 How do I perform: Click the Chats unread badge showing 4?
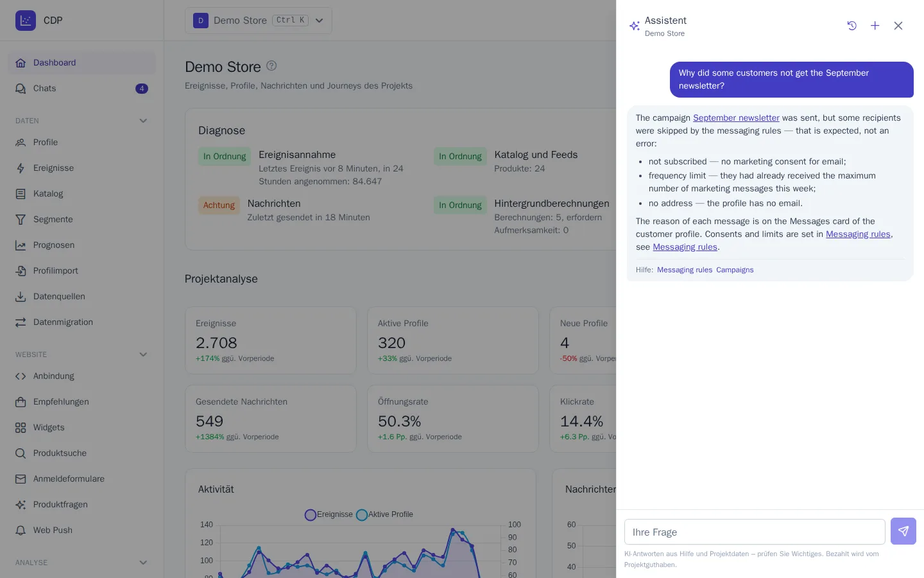(x=142, y=89)
